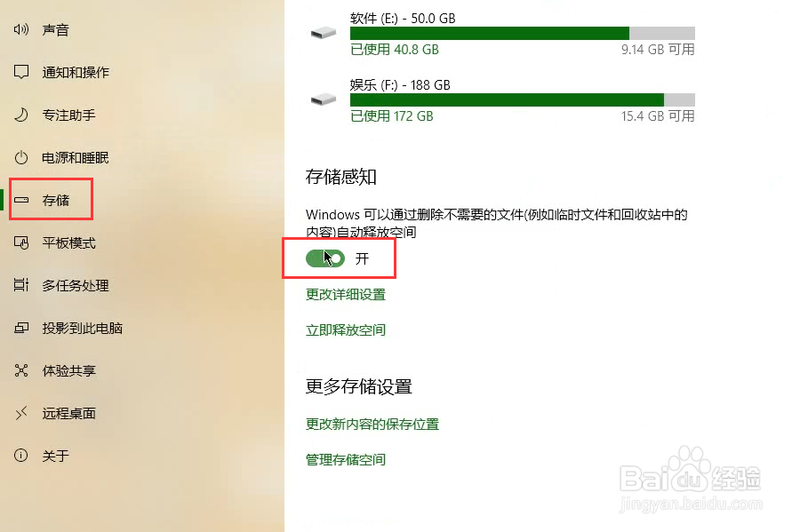The image size is (808, 532).
Task: Open 通知和操作 notification icon
Action: [x=21, y=72]
